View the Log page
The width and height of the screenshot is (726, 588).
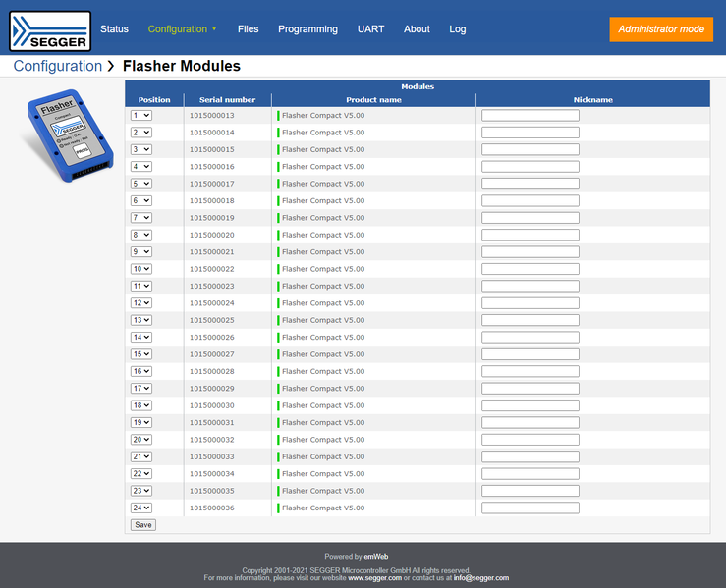click(458, 29)
